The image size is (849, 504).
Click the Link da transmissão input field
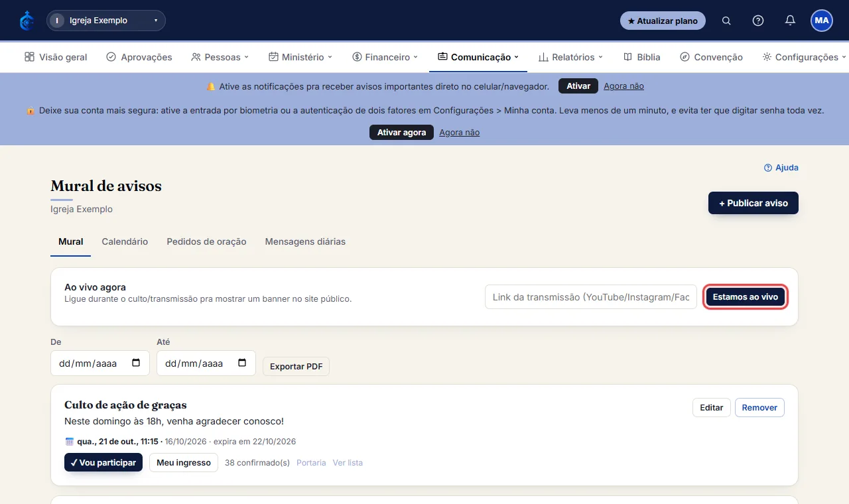[x=591, y=297]
